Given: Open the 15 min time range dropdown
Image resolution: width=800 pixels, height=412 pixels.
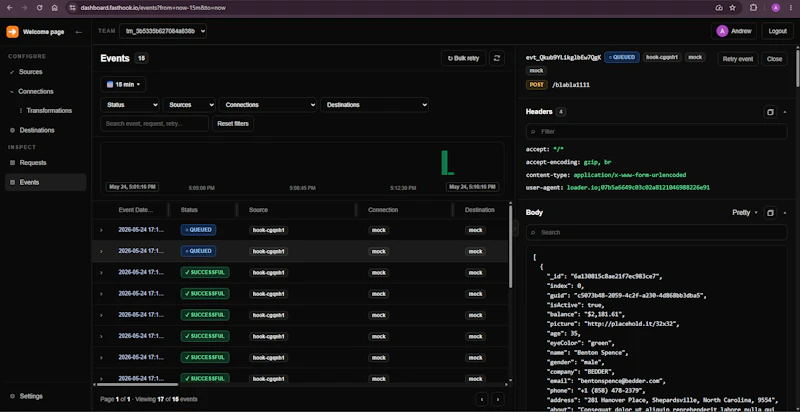Looking at the screenshot, I should coord(123,85).
